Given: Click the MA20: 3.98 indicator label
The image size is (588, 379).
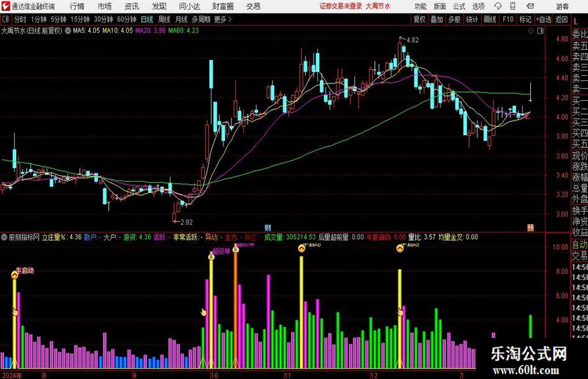Looking at the screenshot, I should coord(151,30).
